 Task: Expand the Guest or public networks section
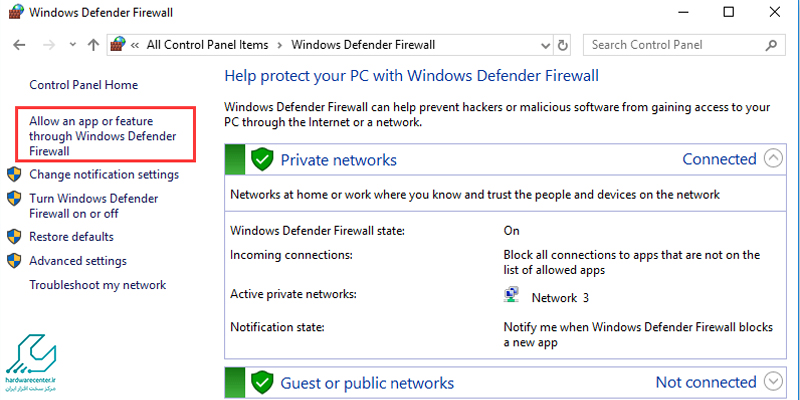[x=772, y=381]
